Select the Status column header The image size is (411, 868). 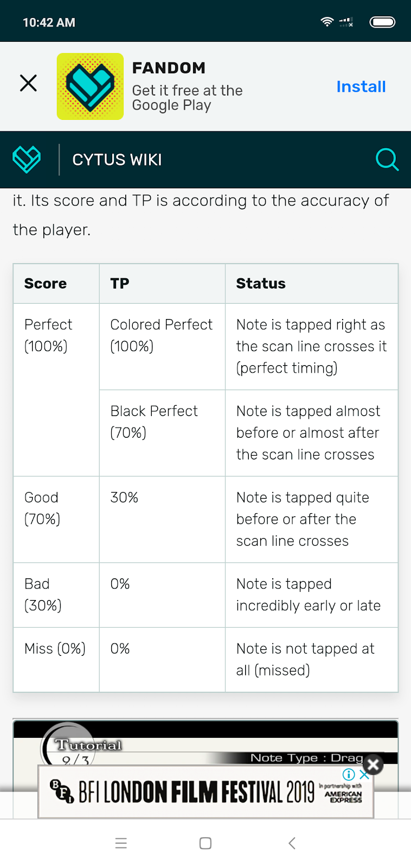312,284
